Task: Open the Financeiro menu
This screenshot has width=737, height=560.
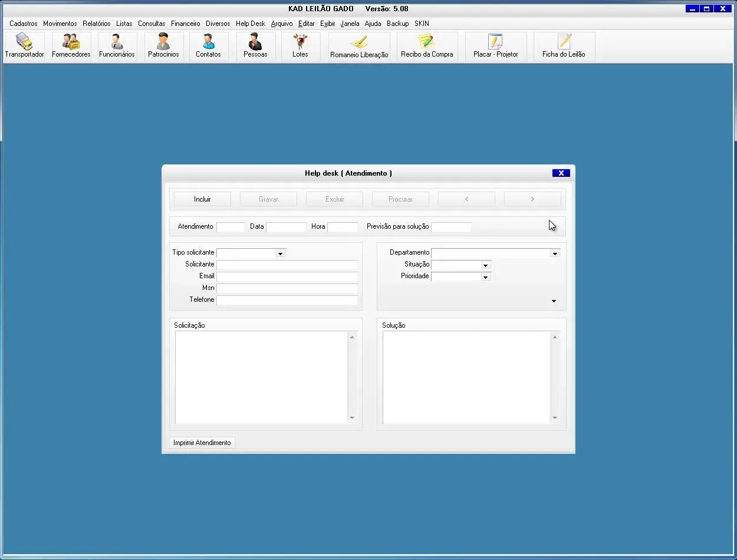Action: 186,24
